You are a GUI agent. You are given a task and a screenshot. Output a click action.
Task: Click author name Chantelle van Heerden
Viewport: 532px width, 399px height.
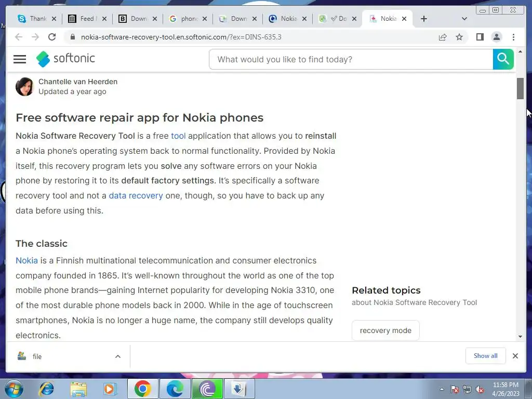[x=78, y=82]
